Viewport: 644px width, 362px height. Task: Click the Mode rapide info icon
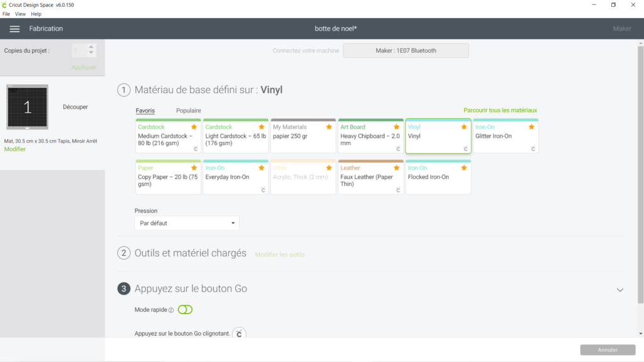click(x=171, y=310)
